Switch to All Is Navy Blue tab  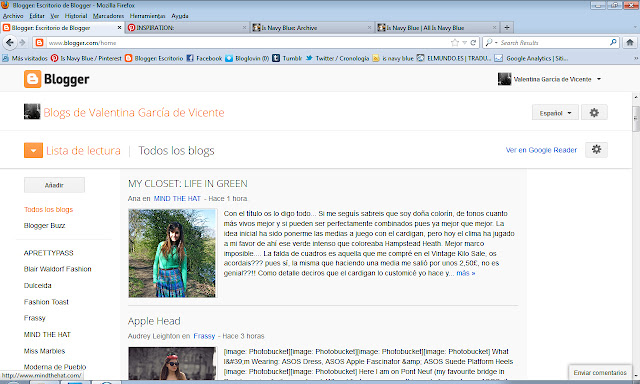click(437, 27)
